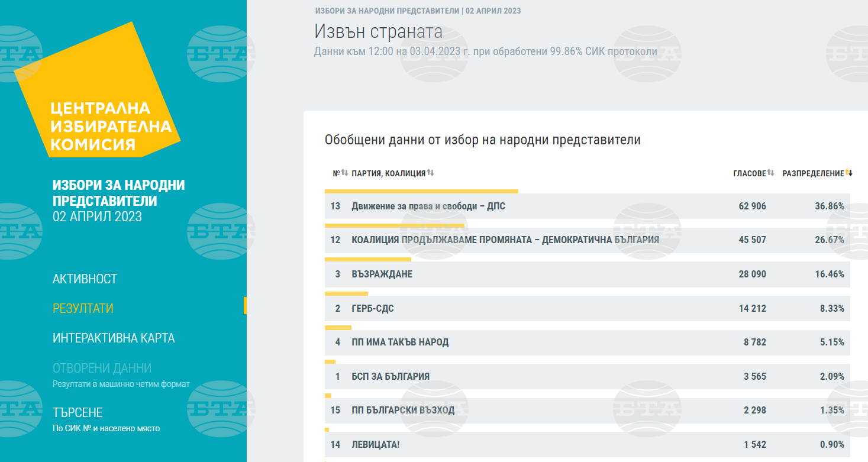868x462 pixels.
Task: Open ОТВОРЕНИ ДАННИ machine-readable results
Action: click(102, 368)
